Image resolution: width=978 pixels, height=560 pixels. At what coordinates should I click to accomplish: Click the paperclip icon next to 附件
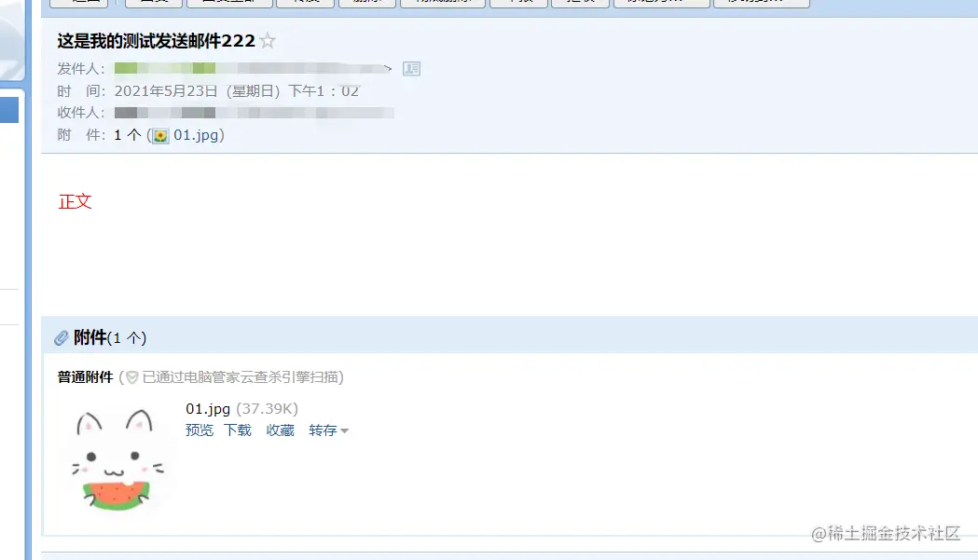[x=62, y=338]
